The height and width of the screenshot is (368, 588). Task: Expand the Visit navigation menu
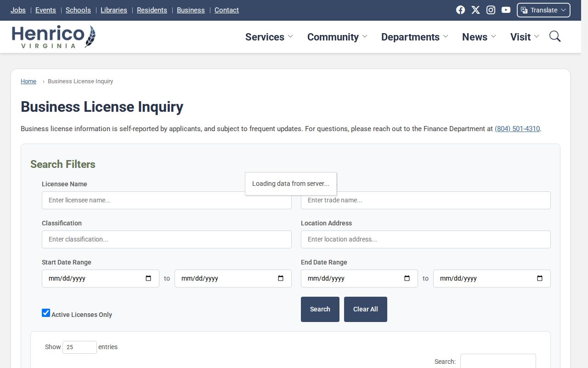click(x=525, y=37)
